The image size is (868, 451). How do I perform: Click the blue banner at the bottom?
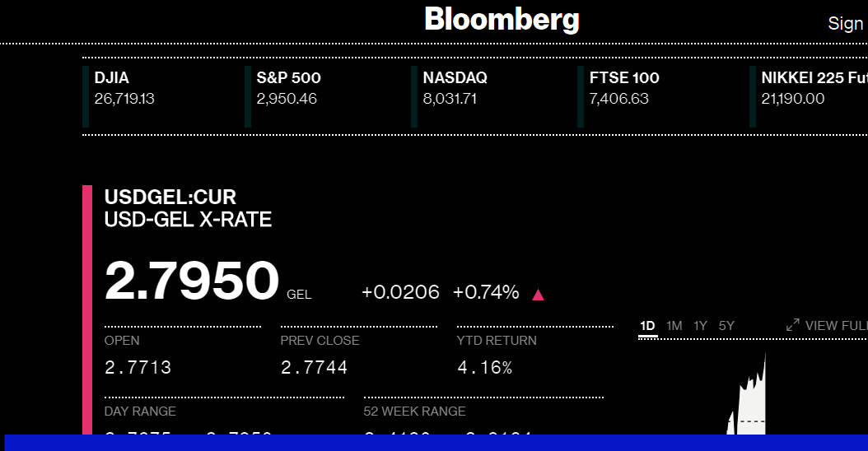[x=434, y=443]
